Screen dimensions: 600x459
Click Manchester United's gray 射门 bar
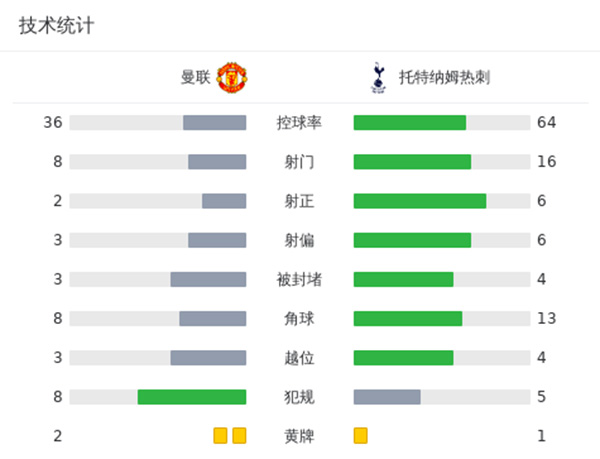(217, 162)
